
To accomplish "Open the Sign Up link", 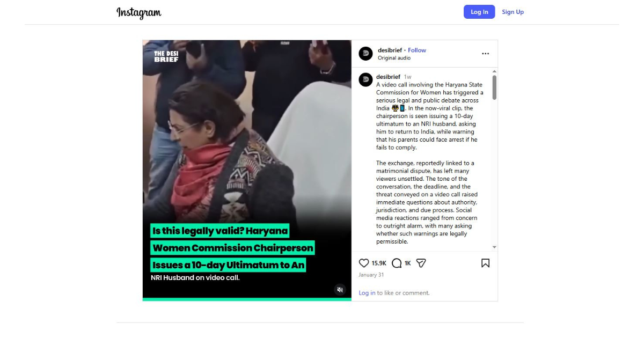I will (513, 12).
